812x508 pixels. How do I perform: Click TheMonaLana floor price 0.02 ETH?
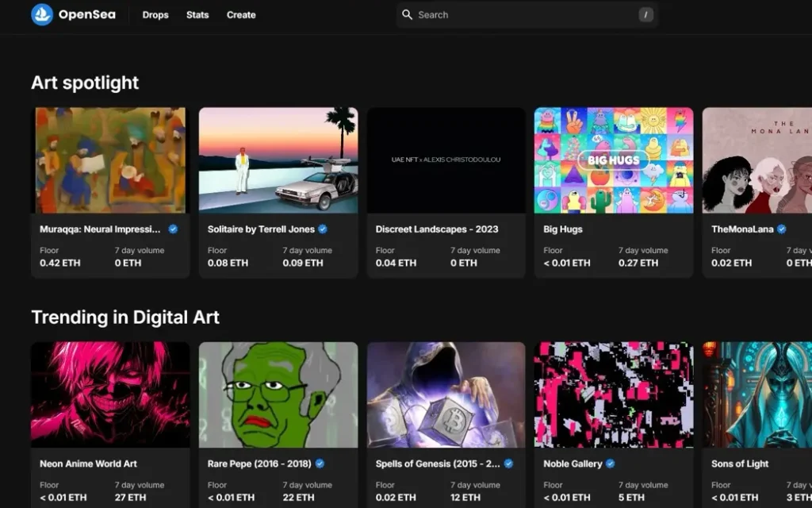[x=732, y=263]
